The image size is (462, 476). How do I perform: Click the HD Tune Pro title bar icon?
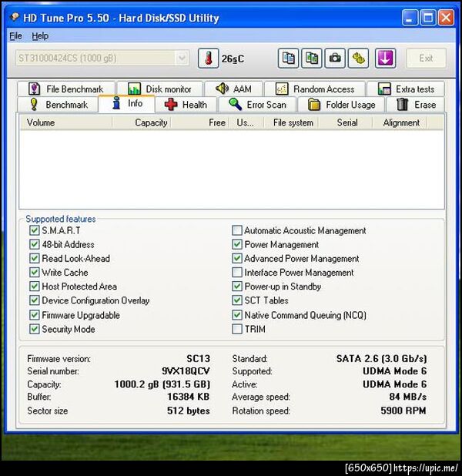tap(15, 17)
